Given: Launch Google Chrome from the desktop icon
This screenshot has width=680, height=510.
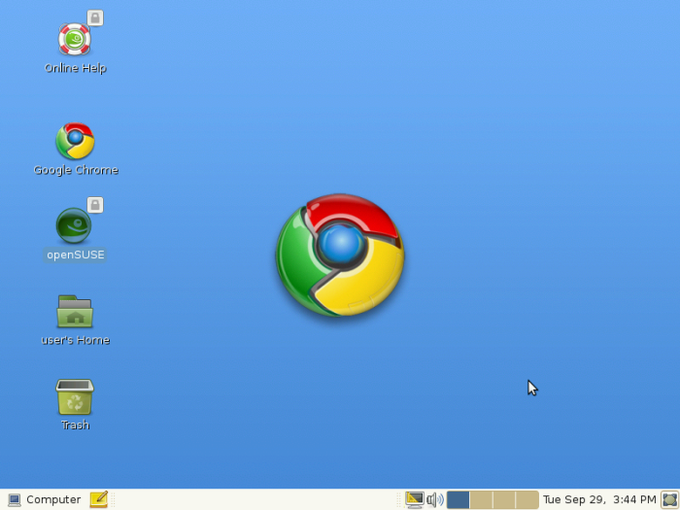Looking at the screenshot, I should pyautogui.click(x=75, y=141).
